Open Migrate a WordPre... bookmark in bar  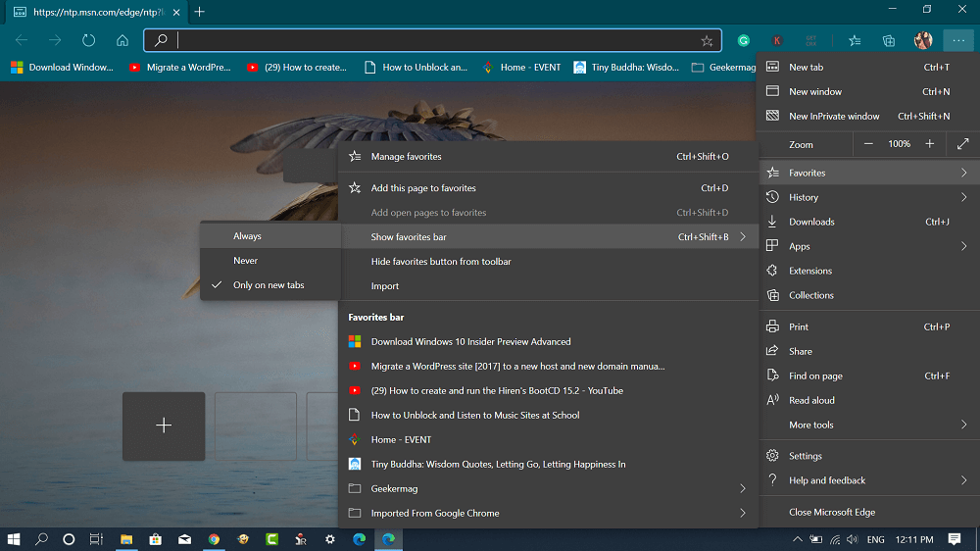[180, 67]
